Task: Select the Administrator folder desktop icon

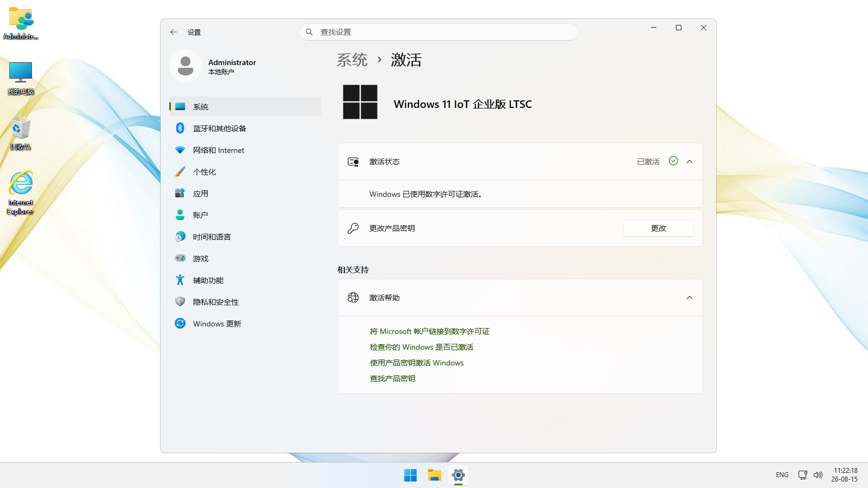Action: 21,23
